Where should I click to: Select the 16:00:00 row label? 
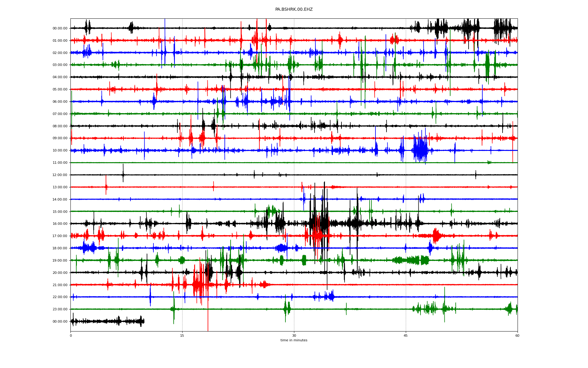coord(60,224)
